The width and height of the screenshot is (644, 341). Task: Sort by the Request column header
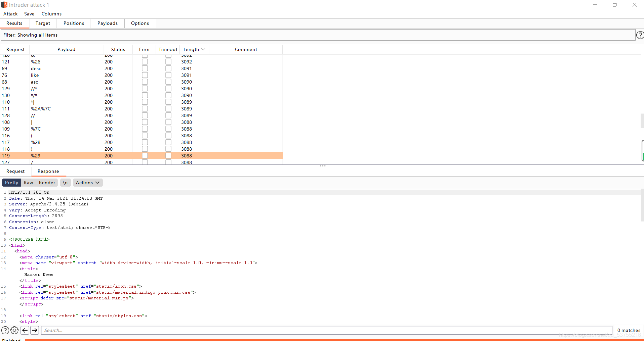click(x=15, y=49)
